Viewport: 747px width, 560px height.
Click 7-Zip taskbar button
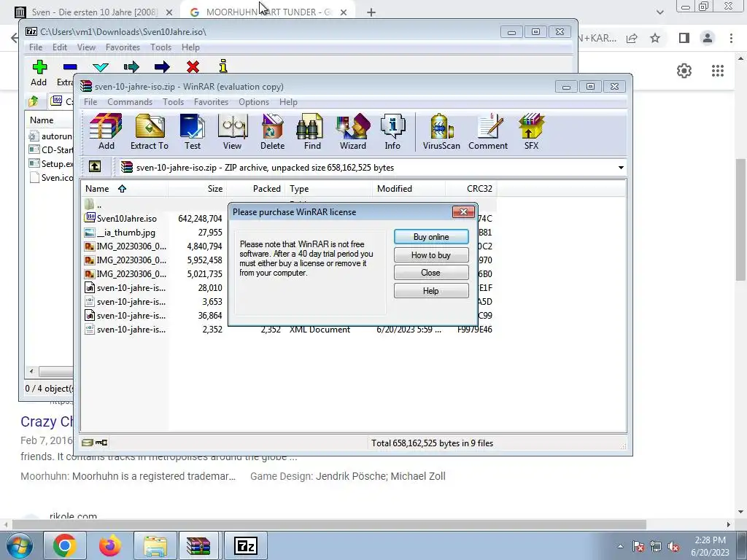[x=246, y=545]
